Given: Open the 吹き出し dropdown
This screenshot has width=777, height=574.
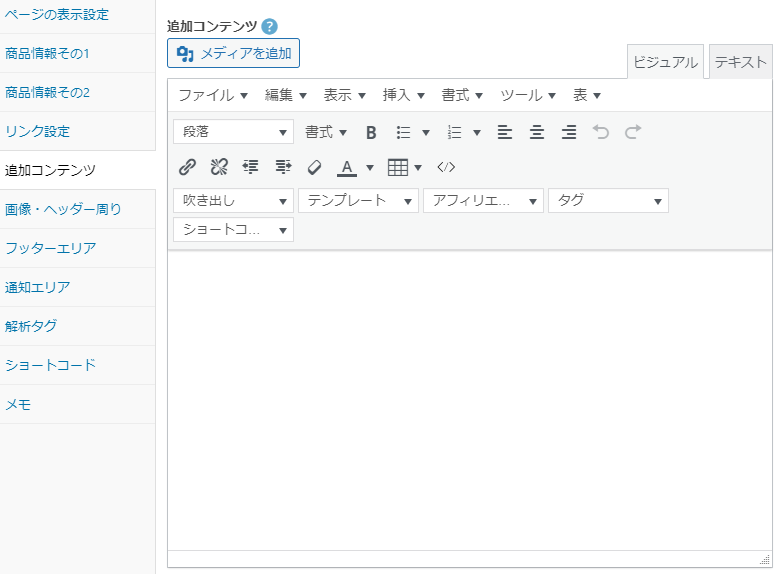Looking at the screenshot, I should [x=233, y=201].
